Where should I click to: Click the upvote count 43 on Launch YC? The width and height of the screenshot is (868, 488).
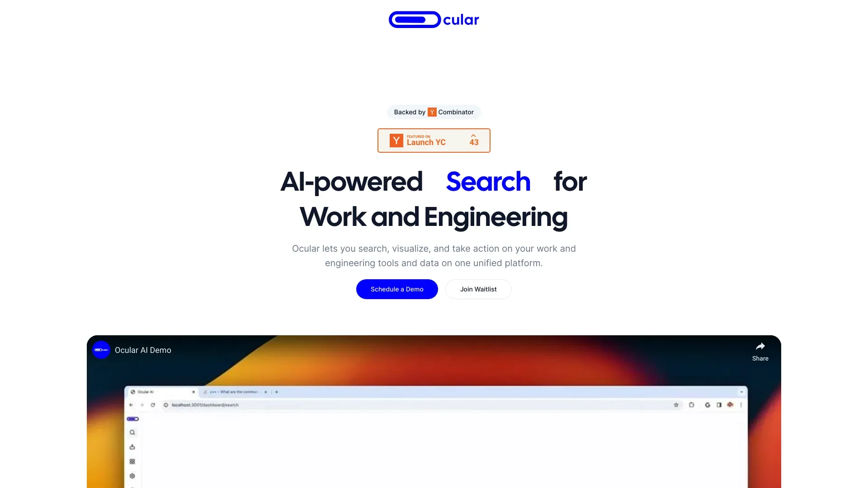click(x=474, y=140)
